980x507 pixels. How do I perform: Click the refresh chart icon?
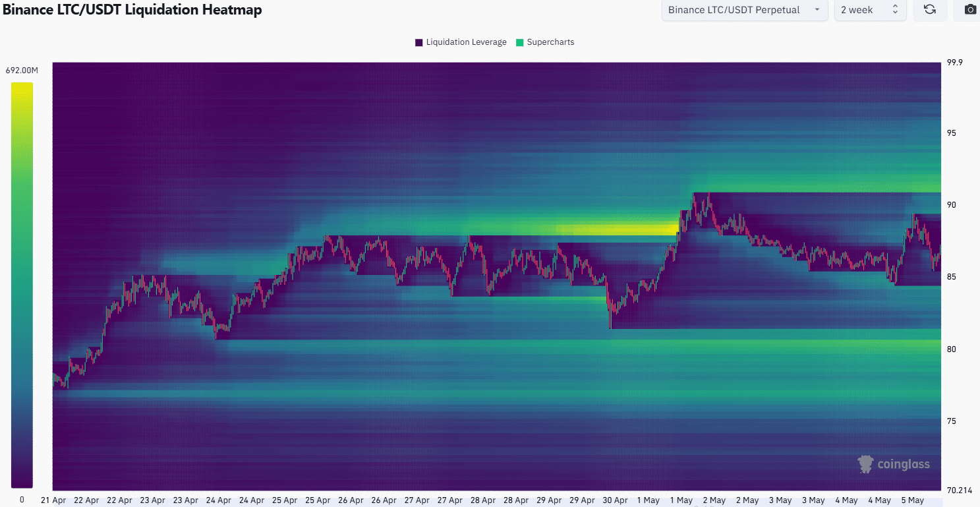pos(930,10)
